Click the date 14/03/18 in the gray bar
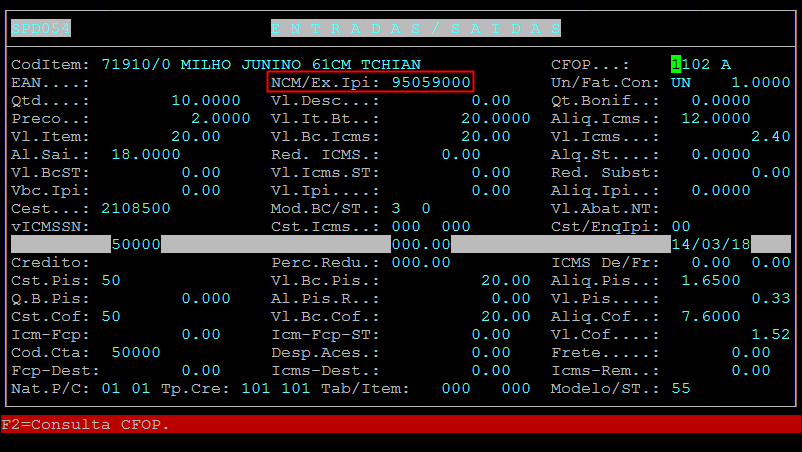 [x=710, y=244]
